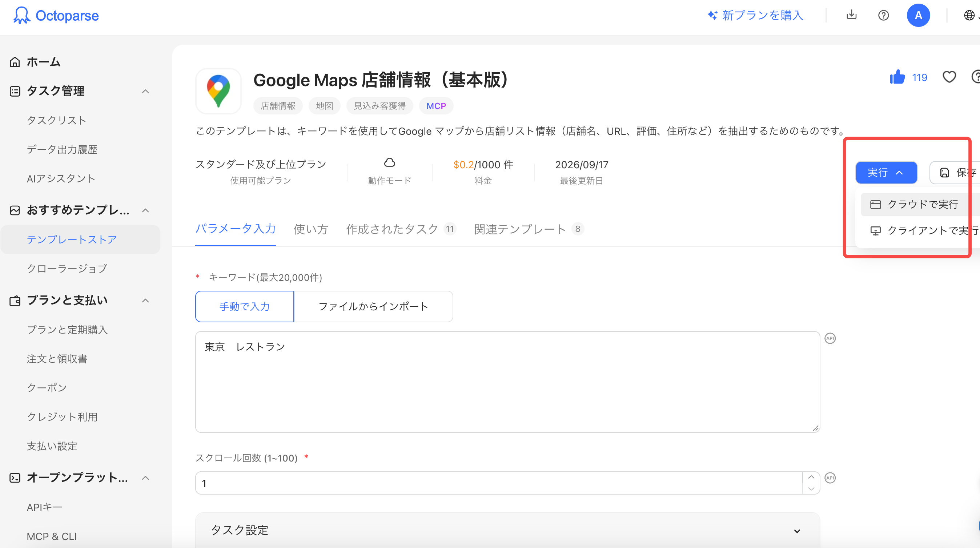Open the account avatar A
The height and width of the screenshot is (548, 980).
click(x=918, y=16)
